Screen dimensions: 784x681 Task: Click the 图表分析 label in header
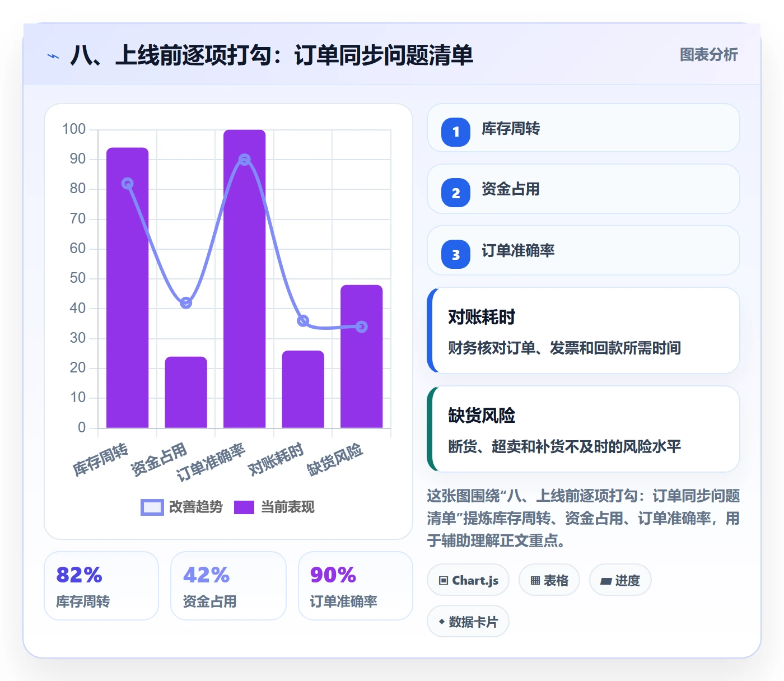coord(708,55)
